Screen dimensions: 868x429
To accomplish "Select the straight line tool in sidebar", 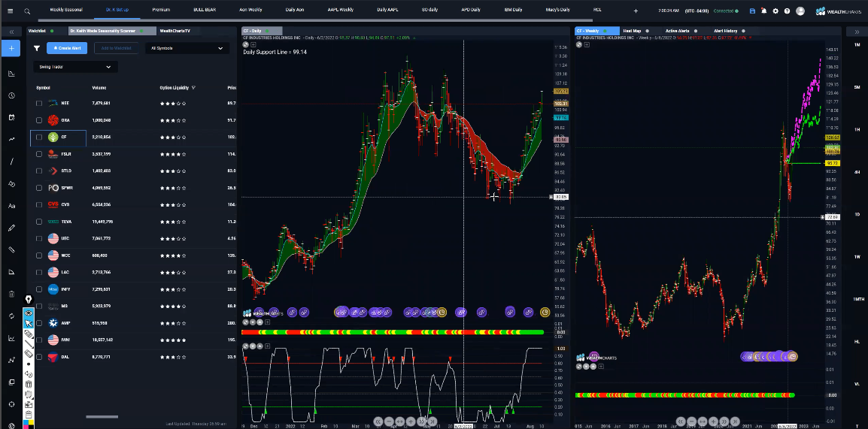I will pos(11,162).
